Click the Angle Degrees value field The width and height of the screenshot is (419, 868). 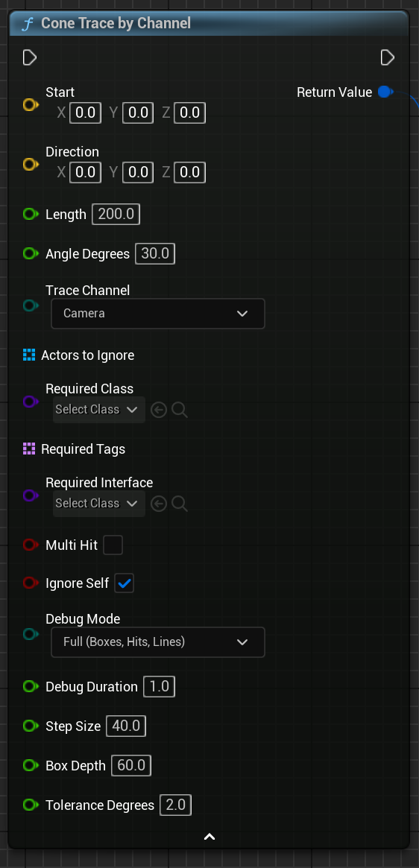pos(155,254)
